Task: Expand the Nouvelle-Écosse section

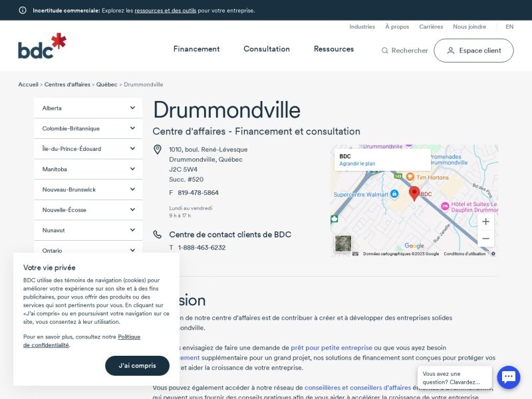Action: tap(88, 209)
